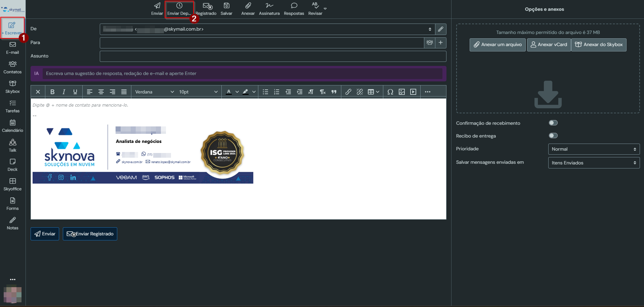Enable Confirmação de recebimento toggle
644x307 pixels.
(553, 123)
